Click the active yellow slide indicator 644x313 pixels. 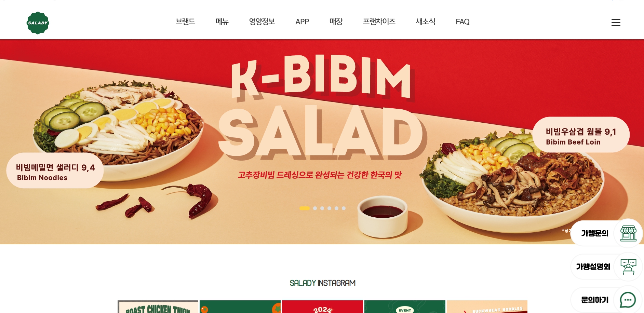point(305,208)
